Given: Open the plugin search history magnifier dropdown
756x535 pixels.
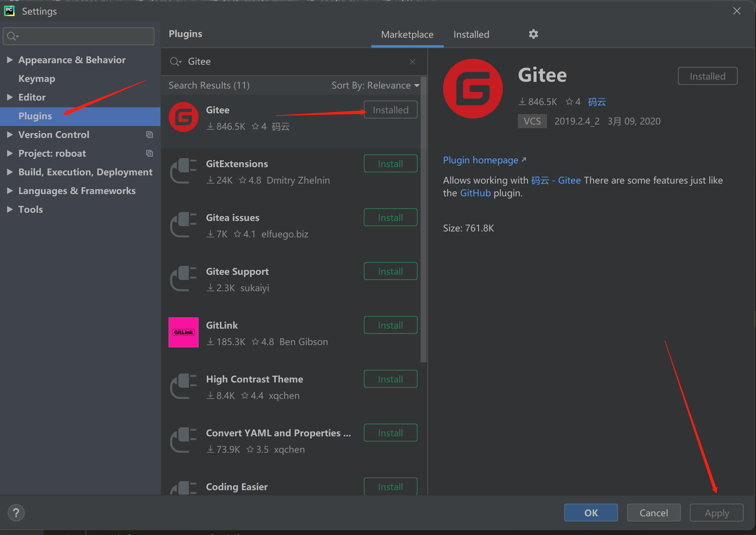Looking at the screenshot, I should tap(175, 62).
